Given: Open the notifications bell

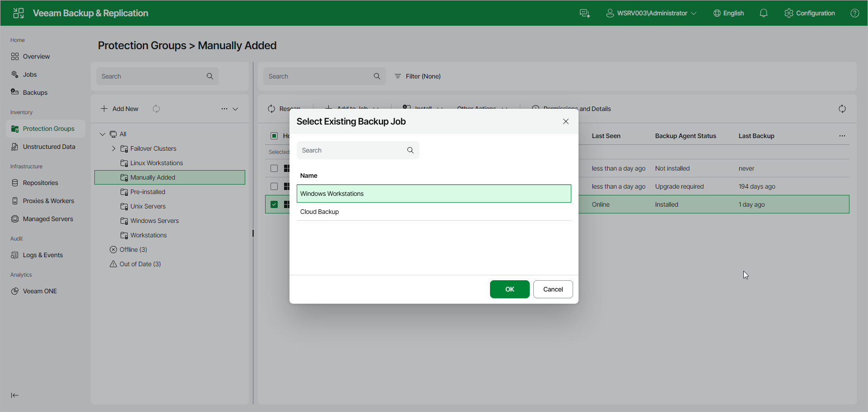Looking at the screenshot, I should pos(764,13).
